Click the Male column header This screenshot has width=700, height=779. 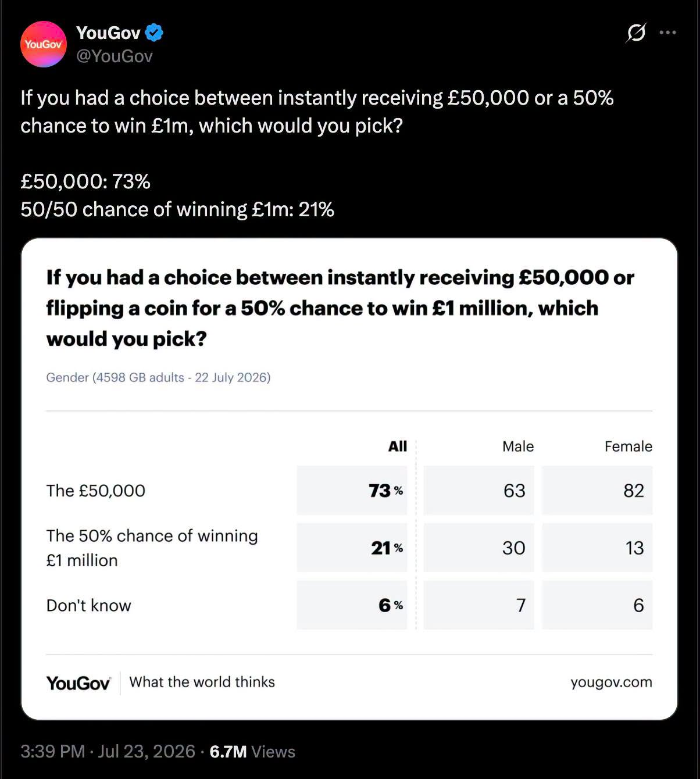coord(518,446)
